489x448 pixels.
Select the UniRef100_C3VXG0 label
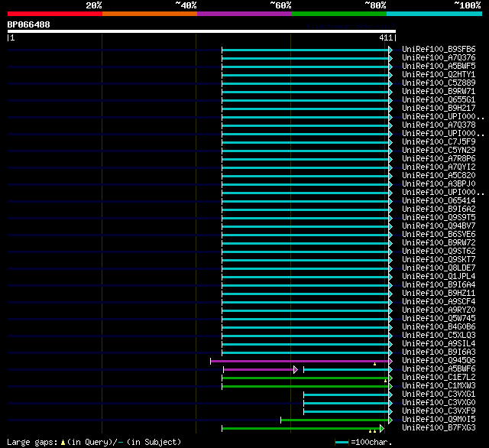click(x=439, y=403)
